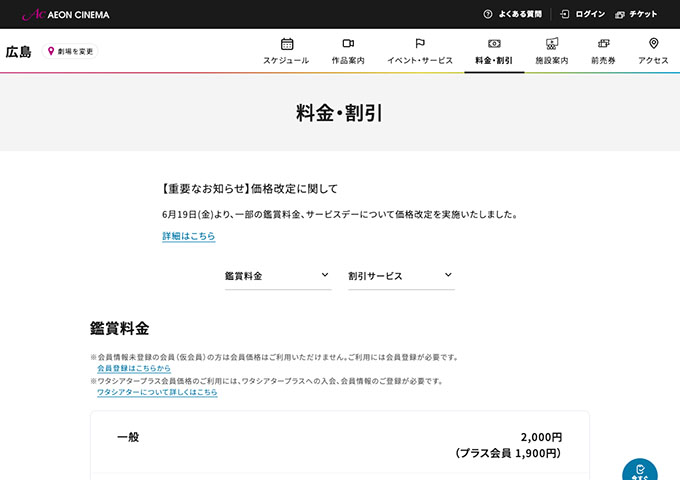680x480 pixels.
Task: Open 詳細はこちら link
Action: pos(189,236)
